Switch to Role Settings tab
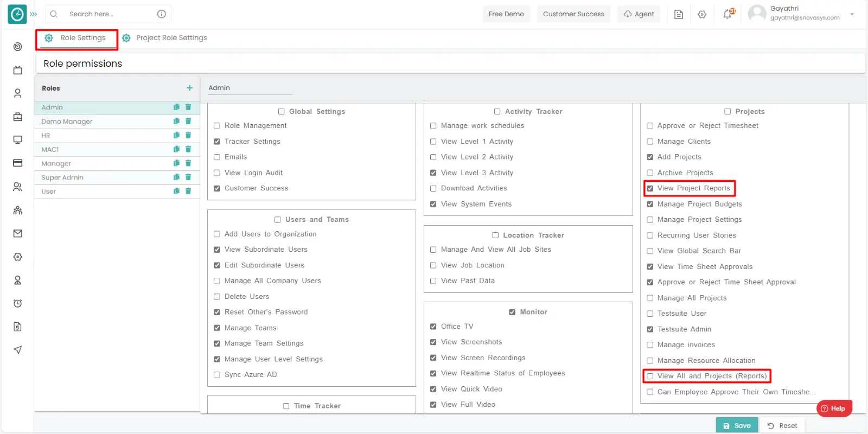Image resolution: width=868 pixels, height=434 pixels. 76,38
